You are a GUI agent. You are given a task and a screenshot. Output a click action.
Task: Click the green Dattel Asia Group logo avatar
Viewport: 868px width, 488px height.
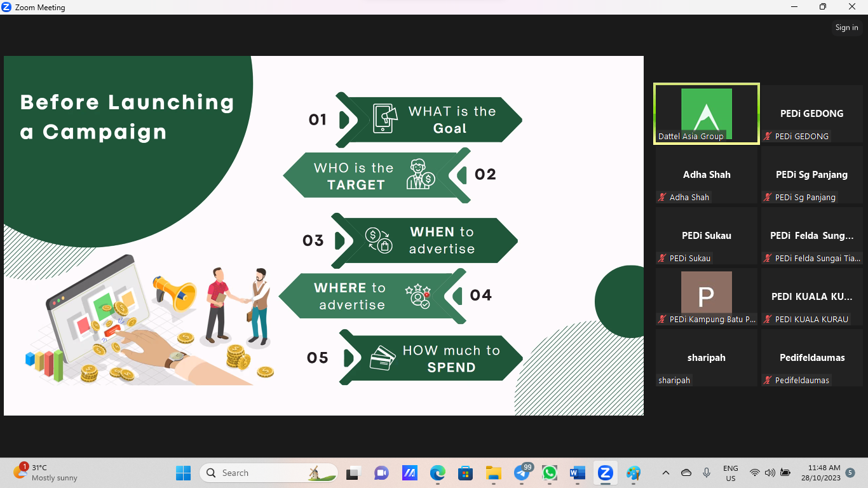[707, 113]
